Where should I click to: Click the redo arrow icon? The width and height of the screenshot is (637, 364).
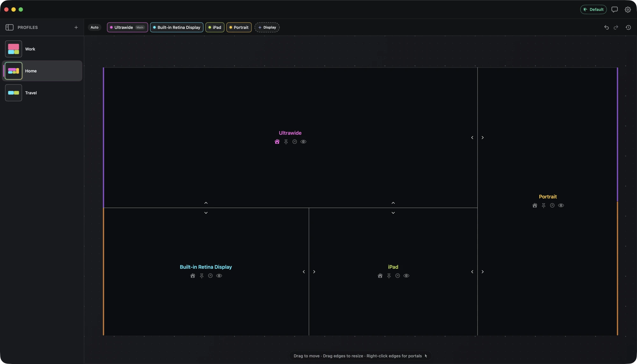(616, 27)
